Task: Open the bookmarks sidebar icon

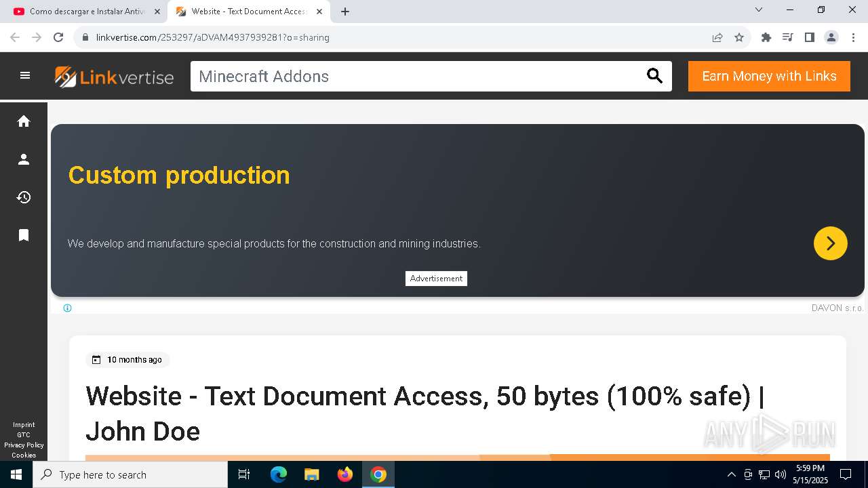Action: click(x=24, y=235)
